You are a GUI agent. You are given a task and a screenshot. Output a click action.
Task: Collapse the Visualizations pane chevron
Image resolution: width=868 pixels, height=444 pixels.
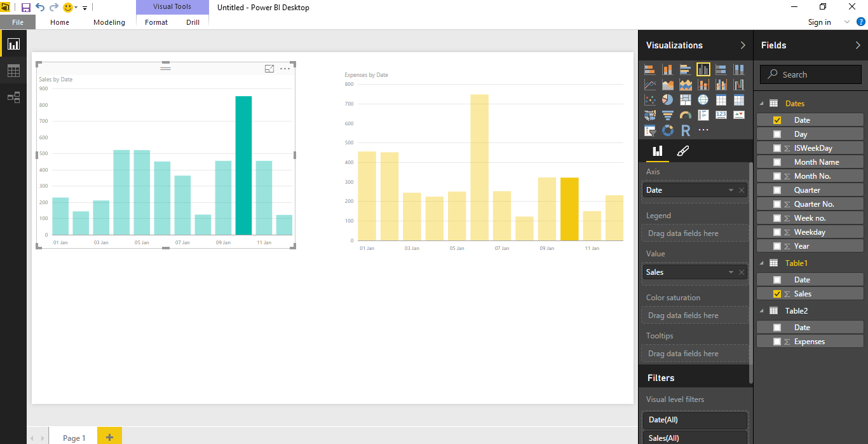coord(743,45)
